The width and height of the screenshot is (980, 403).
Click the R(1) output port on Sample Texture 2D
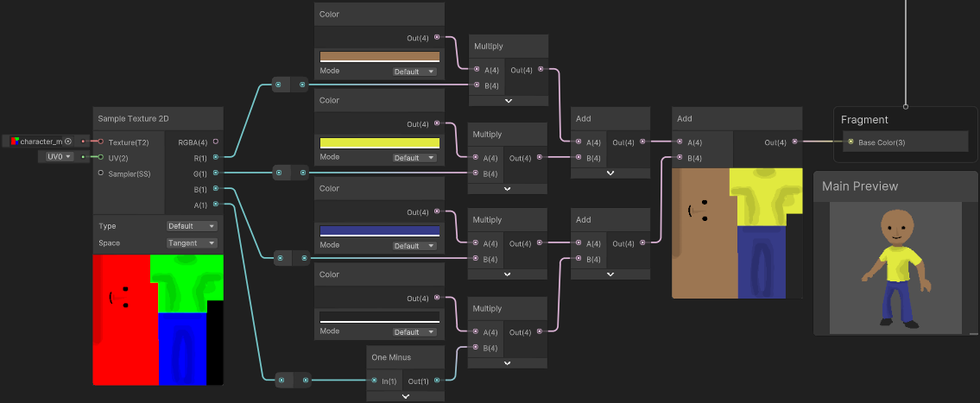click(x=216, y=157)
